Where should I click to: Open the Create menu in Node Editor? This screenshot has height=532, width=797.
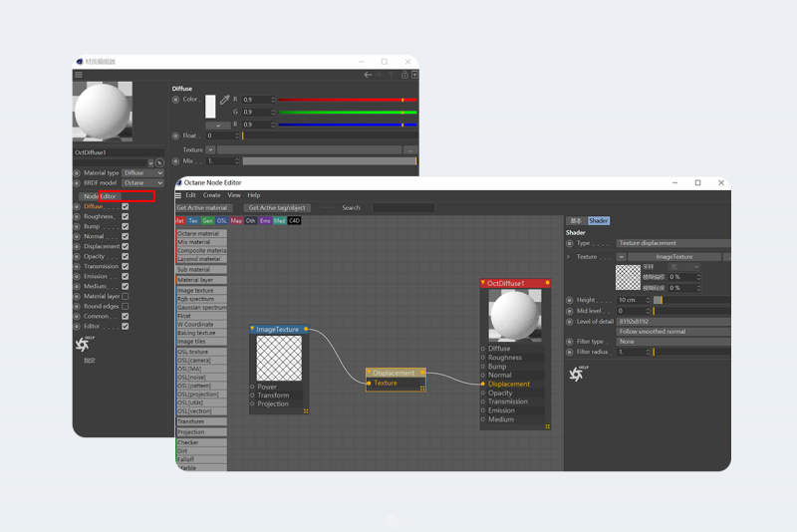coord(211,195)
